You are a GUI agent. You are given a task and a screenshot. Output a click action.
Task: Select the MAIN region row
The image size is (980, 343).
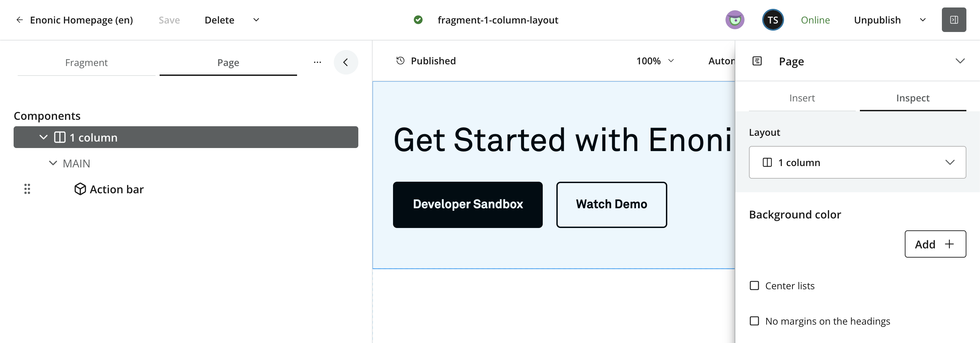point(186,163)
